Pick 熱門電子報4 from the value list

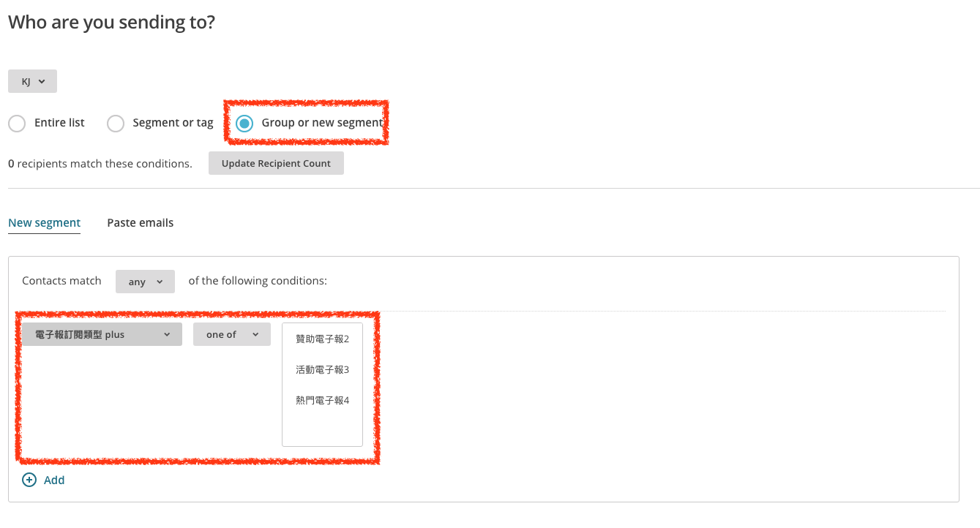point(322,401)
